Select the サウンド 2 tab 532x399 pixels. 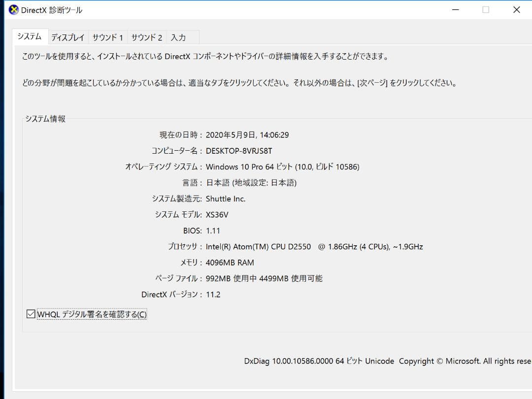[147, 36]
